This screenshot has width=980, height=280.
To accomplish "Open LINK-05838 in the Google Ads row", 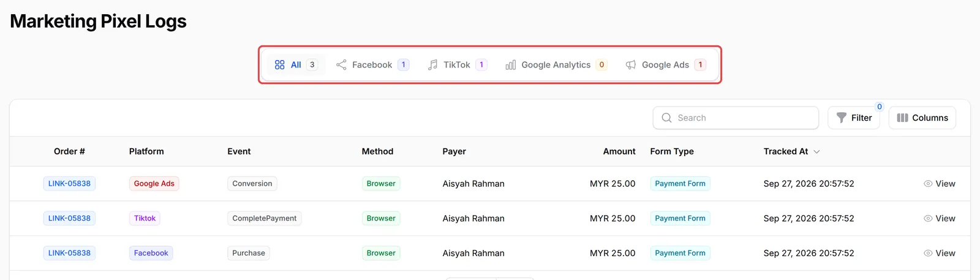I will coord(69,184).
